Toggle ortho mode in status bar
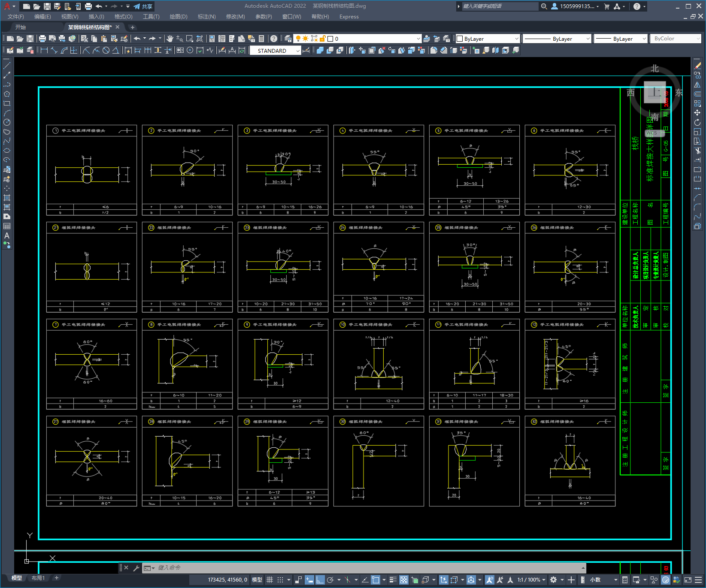The height and width of the screenshot is (588, 706). click(320, 580)
